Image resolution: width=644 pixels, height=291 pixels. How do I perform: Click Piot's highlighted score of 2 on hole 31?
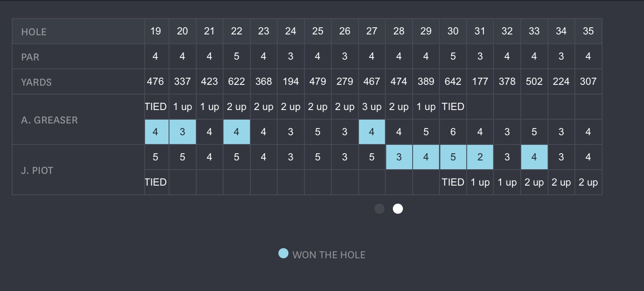point(480,157)
